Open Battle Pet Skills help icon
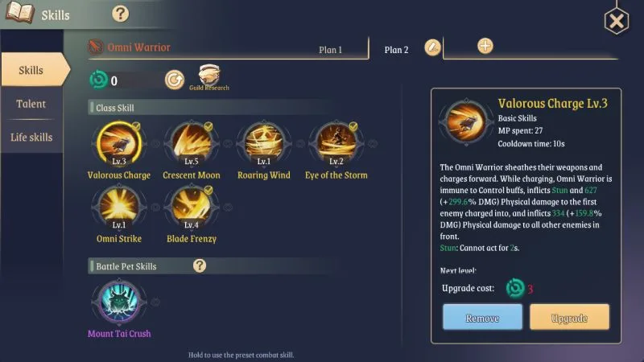This screenshot has width=644, height=362. point(200,265)
